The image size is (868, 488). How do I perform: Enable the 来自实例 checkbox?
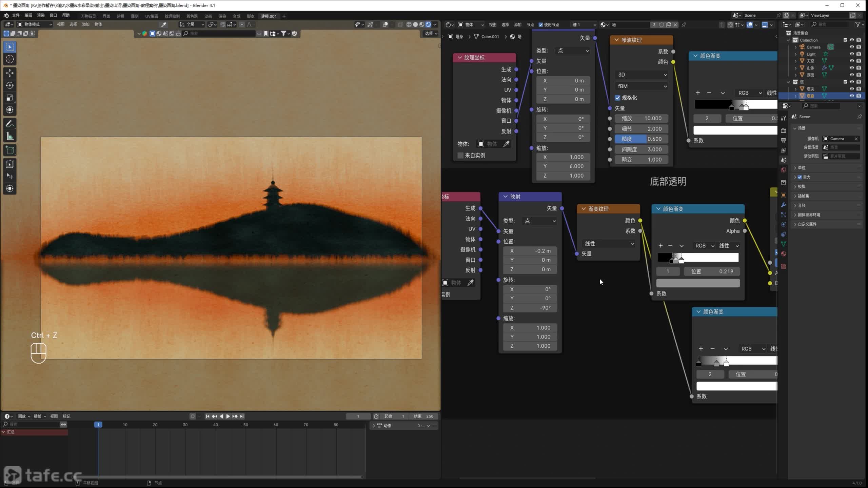click(460, 156)
